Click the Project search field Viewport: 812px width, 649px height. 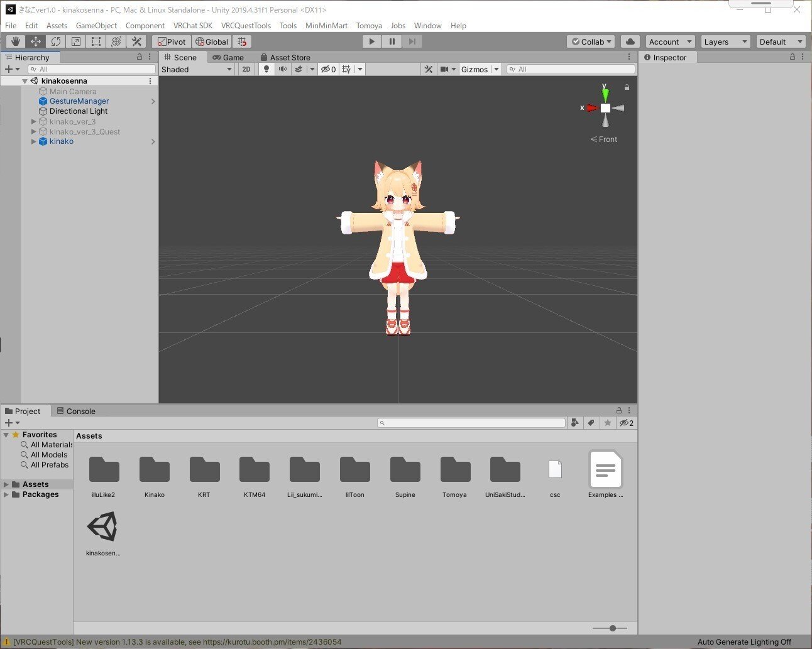point(471,423)
